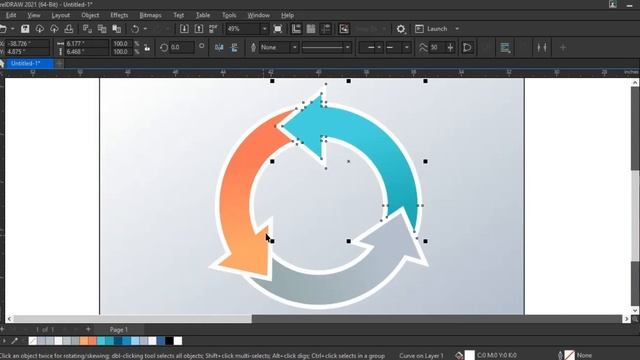
Task: Click the Print icon
Action: click(x=69, y=29)
